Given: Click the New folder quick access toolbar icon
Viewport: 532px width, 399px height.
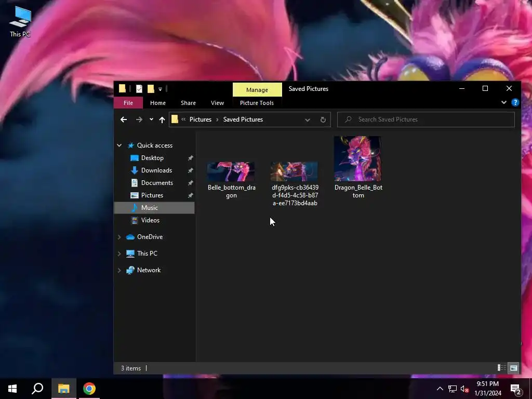Looking at the screenshot, I should (x=151, y=89).
